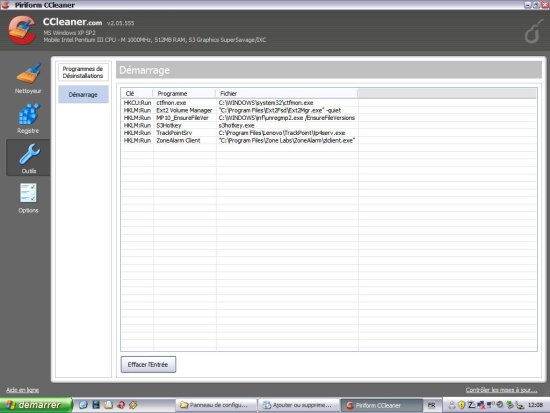Image resolution: width=550 pixels, height=413 pixels.
Task: Click the tp4serv.exe file path
Action: point(282,133)
